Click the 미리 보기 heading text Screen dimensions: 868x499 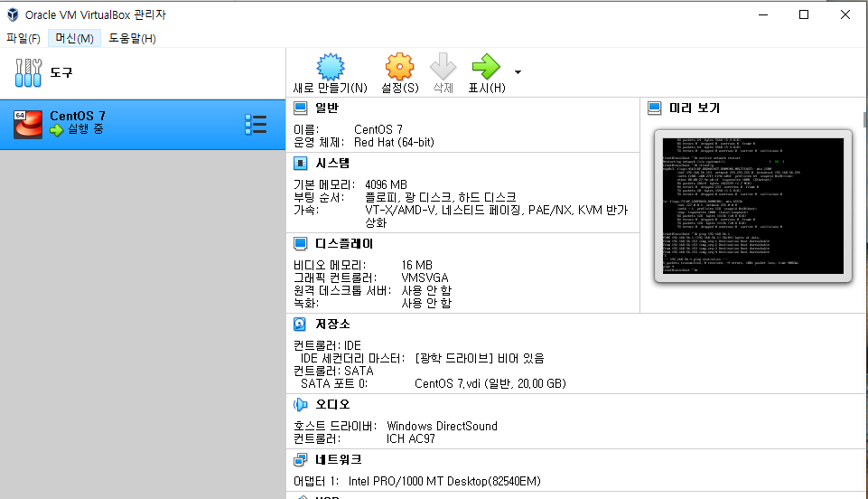[x=695, y=108]
